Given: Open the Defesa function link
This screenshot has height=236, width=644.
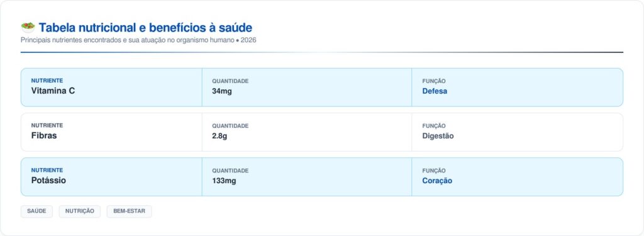Looking at the screenshot, I should (x=435, y=91).
